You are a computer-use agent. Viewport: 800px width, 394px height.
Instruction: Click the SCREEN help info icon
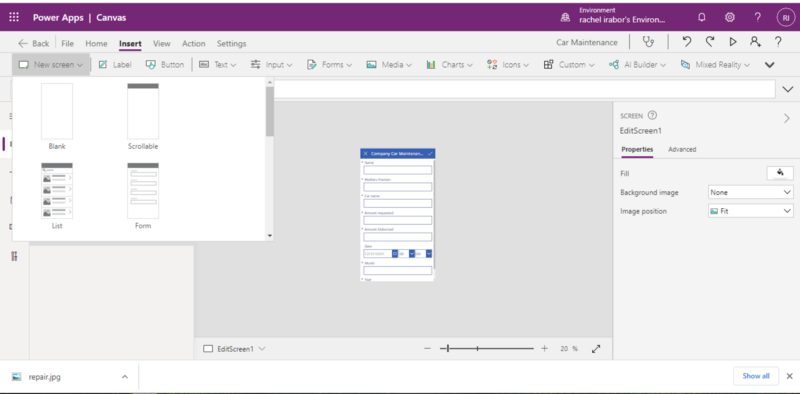click(x=652, y=115)
